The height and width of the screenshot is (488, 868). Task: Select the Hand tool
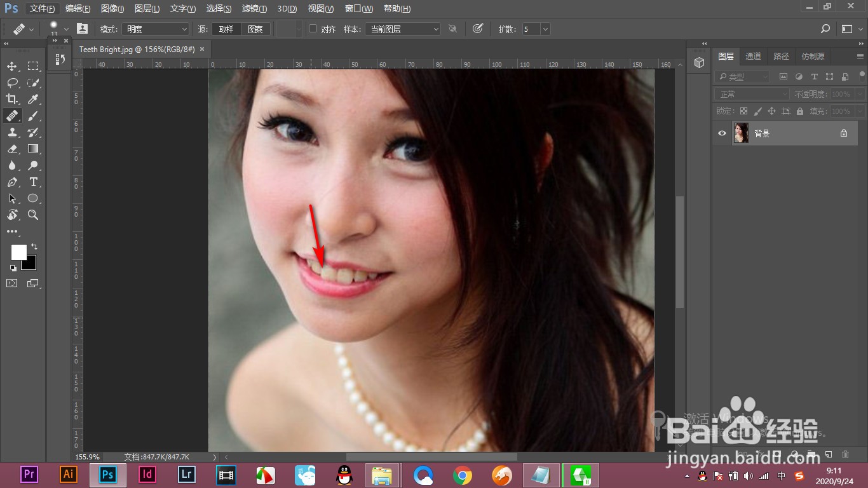click(12, 215)
